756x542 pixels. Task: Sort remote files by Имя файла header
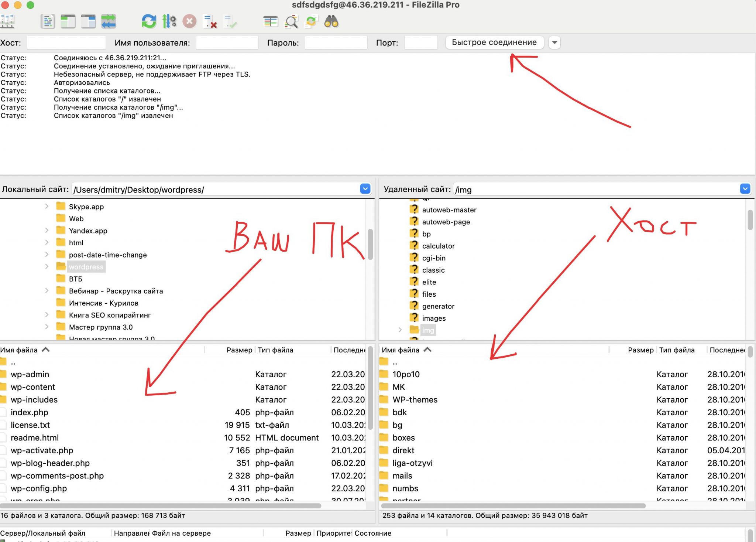pyautogui.click(x=401, y=350)
